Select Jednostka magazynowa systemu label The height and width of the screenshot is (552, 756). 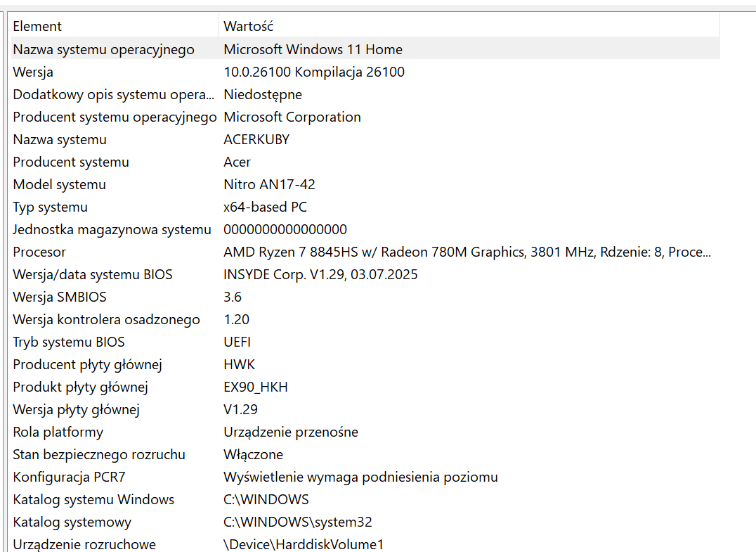coord(112,230)
